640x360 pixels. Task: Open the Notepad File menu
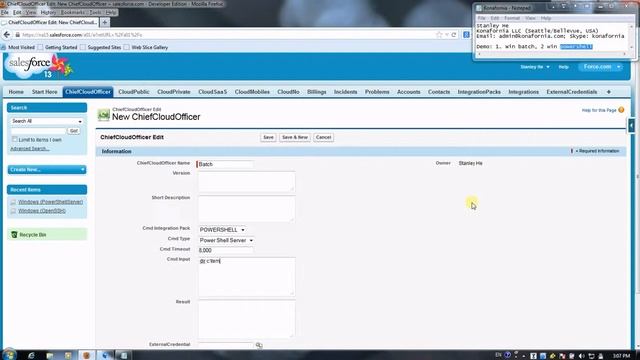(x=482, y=18)
